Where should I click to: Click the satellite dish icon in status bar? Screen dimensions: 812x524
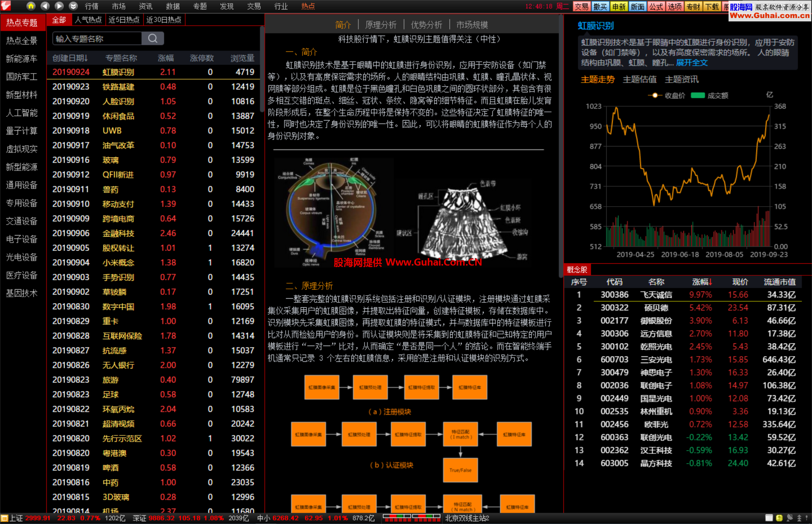[789, 518]
